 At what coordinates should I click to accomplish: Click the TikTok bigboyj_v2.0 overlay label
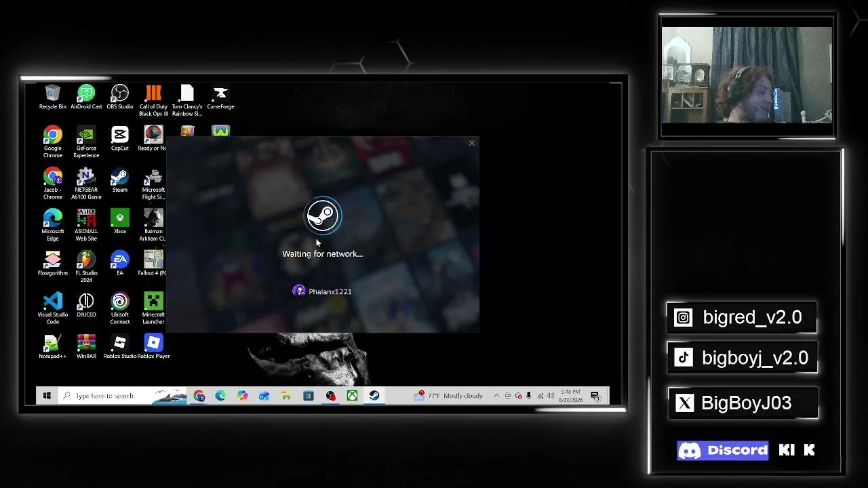(x=743, y=358)
